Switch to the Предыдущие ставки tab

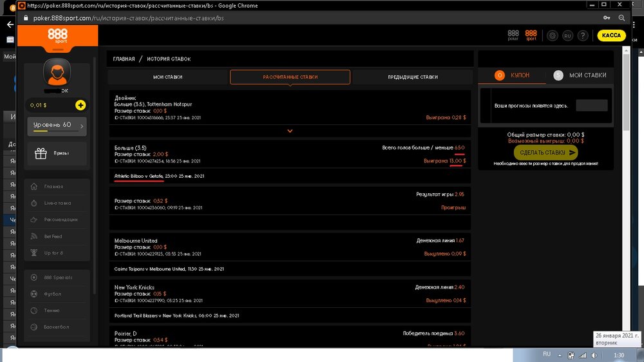[x=412, y=77]
